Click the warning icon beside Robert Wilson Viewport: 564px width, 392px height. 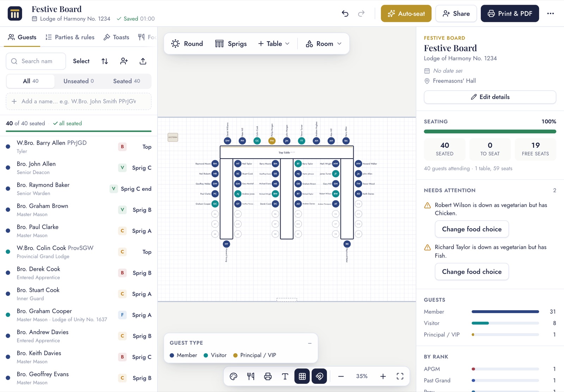coord(428,205)
